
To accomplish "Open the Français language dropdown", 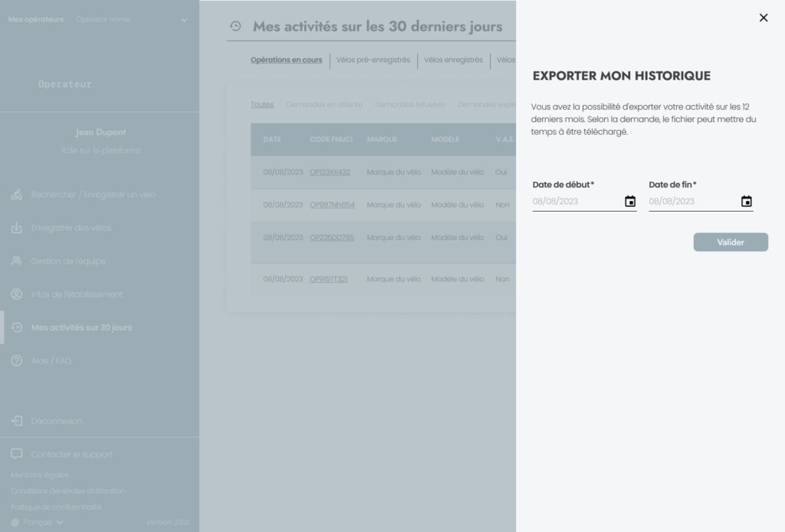I will [43, 523].
